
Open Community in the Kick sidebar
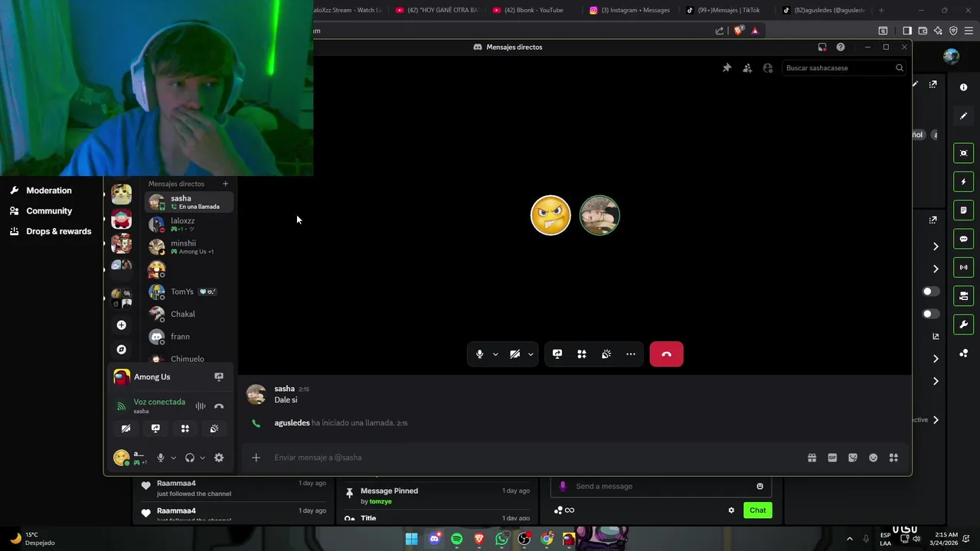[x=49, y=211]
